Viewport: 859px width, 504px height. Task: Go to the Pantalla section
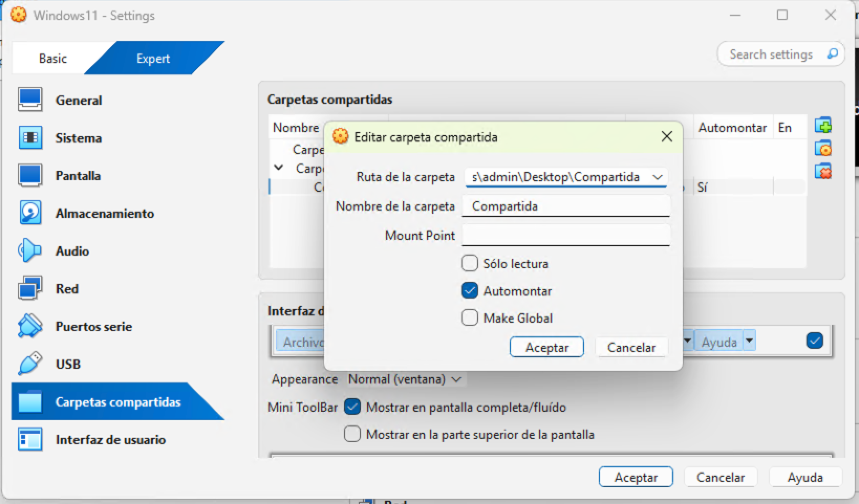click(x=79, y=176)
